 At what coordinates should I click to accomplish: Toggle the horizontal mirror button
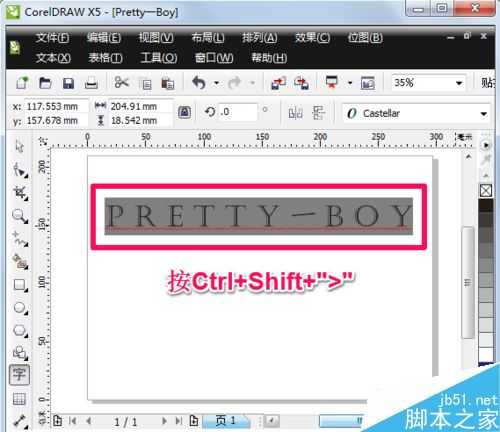tap(295, 113)
